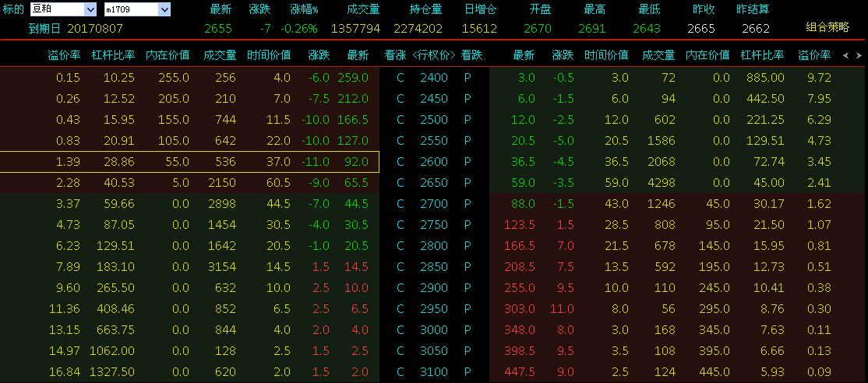Select the 2500 strike price cell
Viewport: 868px width, 383px height.
[434, 120]
